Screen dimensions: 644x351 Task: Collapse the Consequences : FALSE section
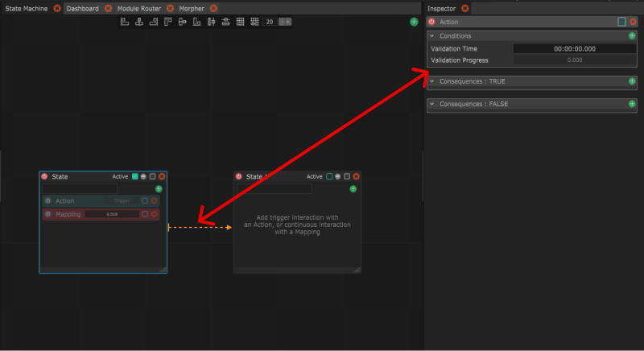(432, 105)
